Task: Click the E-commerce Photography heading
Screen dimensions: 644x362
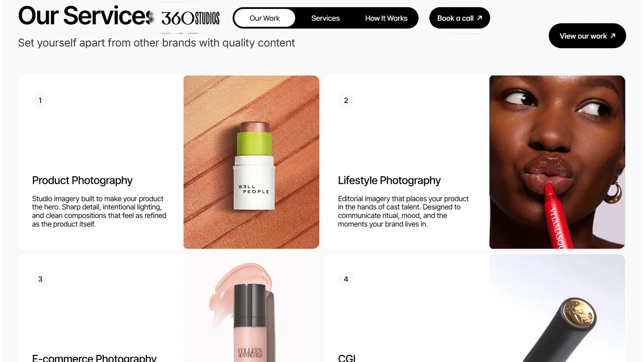Action: pos(94,358)
